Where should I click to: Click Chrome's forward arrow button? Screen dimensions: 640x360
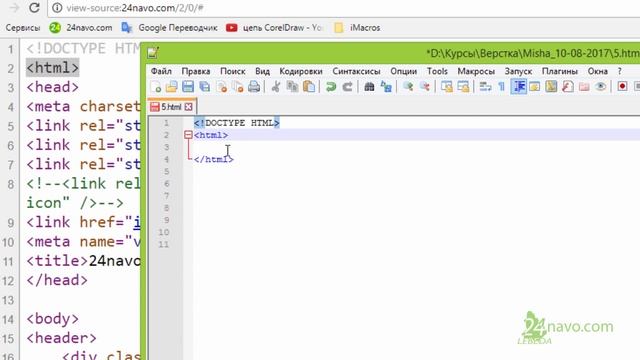click(x=14, y=8)
